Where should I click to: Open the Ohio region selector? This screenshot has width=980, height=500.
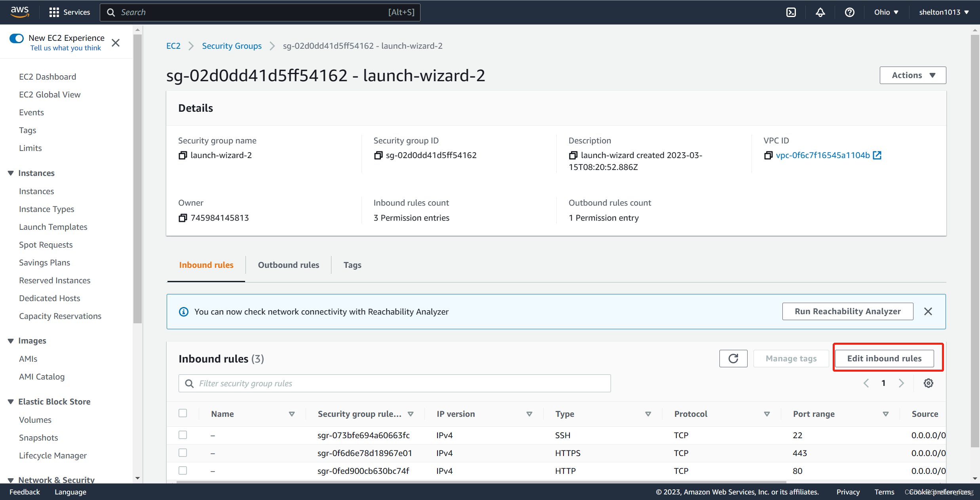(886, 12)
